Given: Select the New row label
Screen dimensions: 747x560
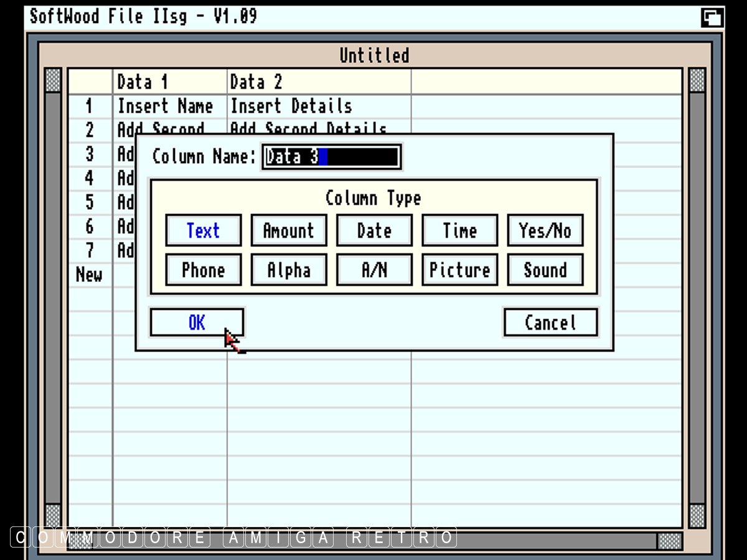Looking at the screenshot, I should (89, 274).
